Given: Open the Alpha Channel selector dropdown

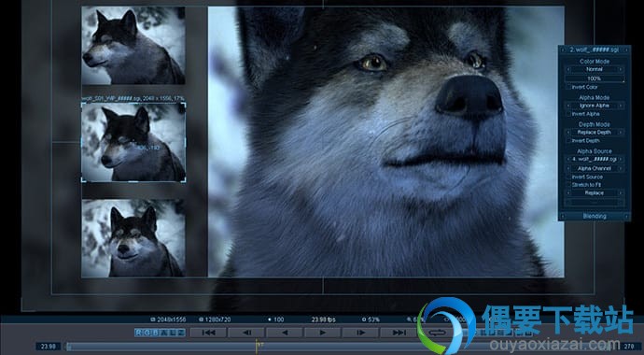Looking at the screenshot, I should [x=595, y=168].
